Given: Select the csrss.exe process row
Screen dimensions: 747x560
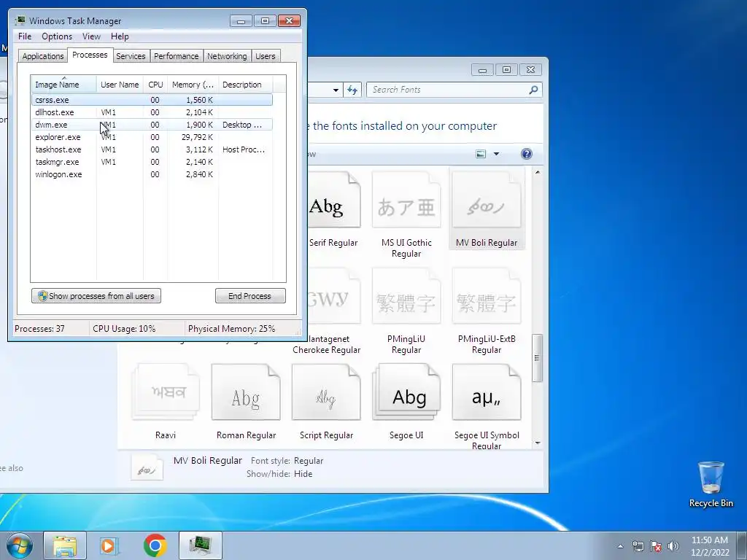Looking at the screenshot, I should tap(152, 100).
